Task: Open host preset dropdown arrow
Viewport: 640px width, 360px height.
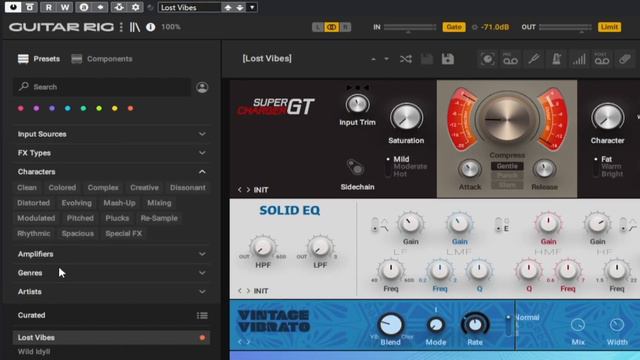Action: (252, 7)
